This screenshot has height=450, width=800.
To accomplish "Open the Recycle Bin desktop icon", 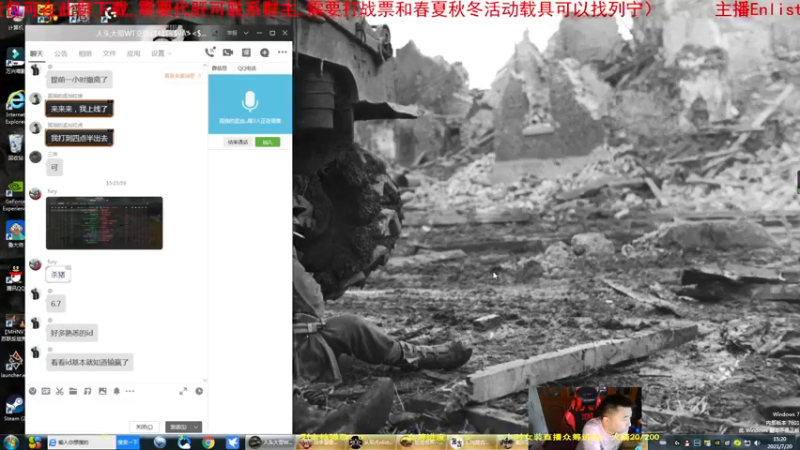I will coord(15,147).
